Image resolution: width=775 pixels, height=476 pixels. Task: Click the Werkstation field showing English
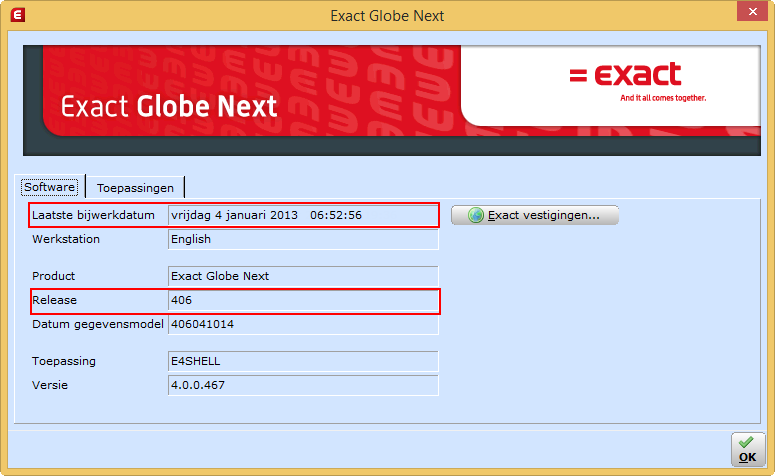click(303, 239)
